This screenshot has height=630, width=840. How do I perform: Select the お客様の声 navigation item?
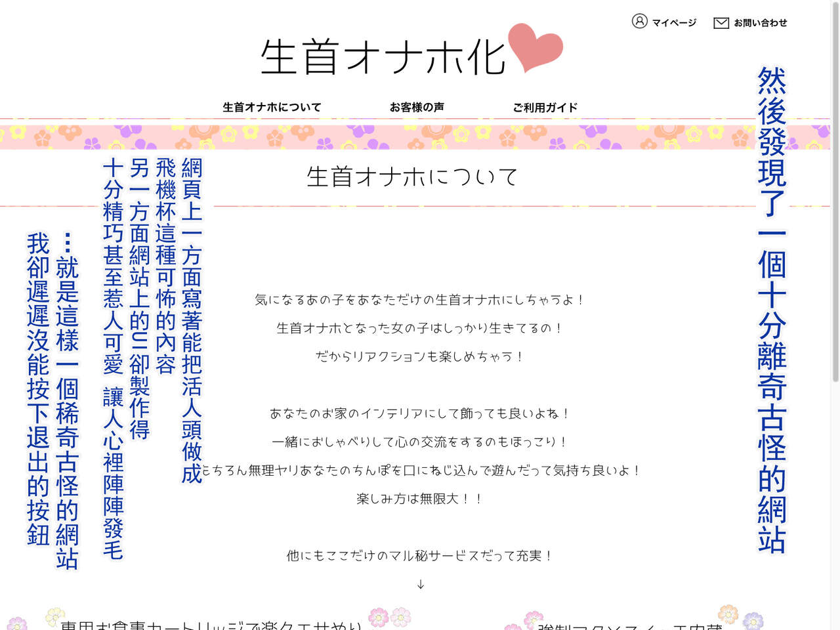417,107
